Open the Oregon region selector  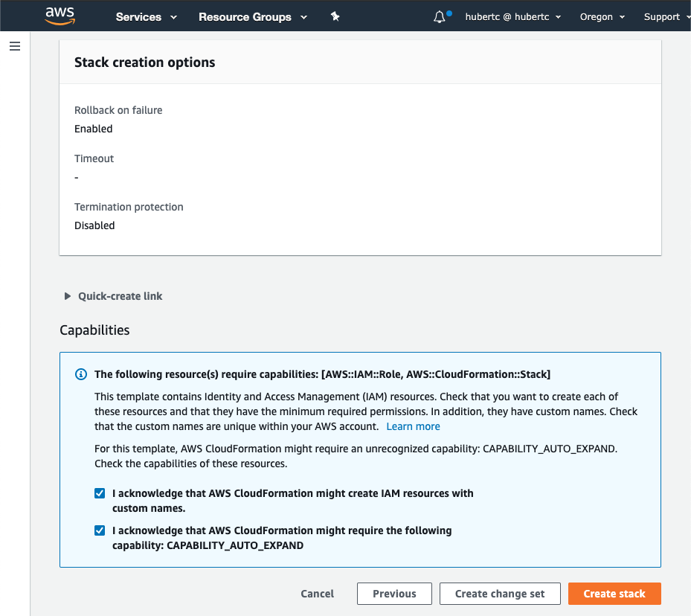[x=602, y=17]
